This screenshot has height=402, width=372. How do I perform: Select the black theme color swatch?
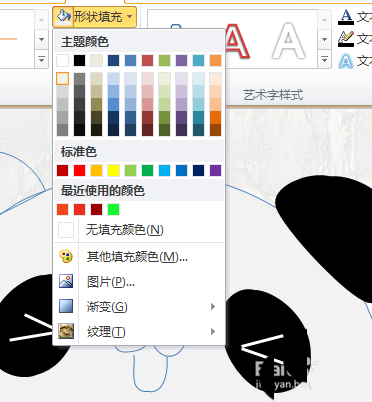point(79,60)
